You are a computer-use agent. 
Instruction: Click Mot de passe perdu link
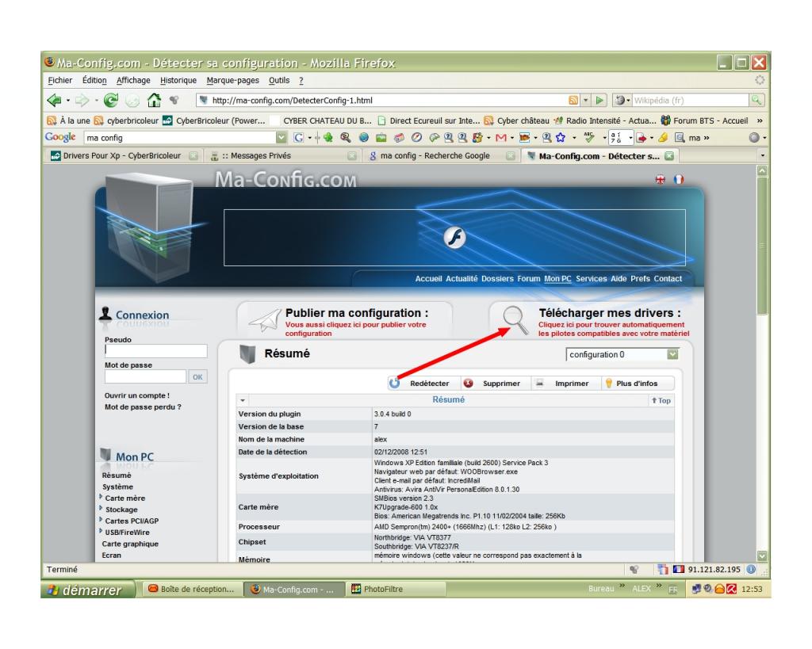point(143,407)
